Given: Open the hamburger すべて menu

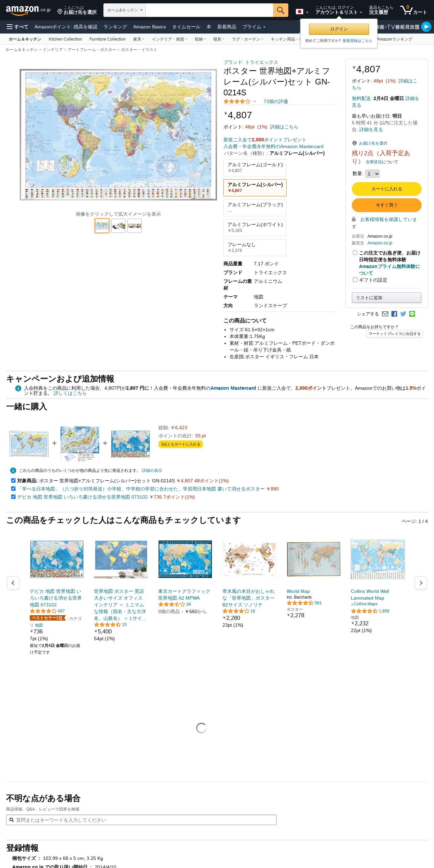Looking at the screenshot, I should 17,27.
